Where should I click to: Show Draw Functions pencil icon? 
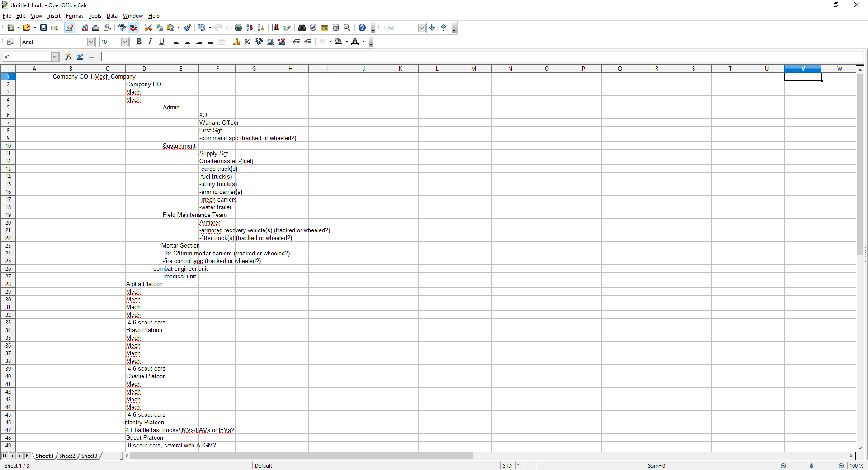tap(287, 28)
